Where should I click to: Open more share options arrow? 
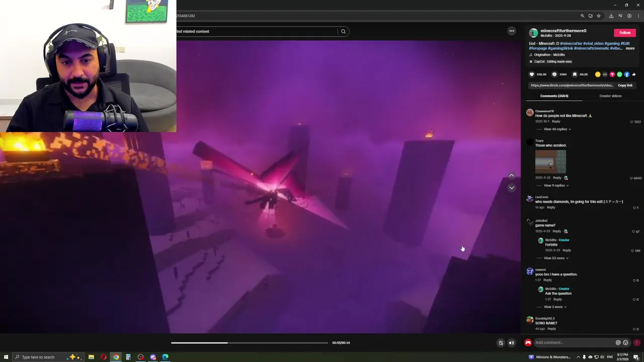[634, 74]
